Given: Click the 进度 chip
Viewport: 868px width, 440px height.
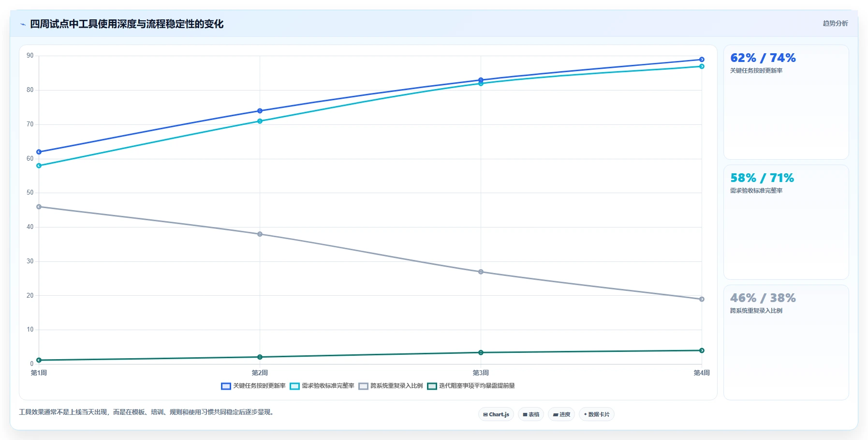Looking at the screenshot, I should (561, 414).
